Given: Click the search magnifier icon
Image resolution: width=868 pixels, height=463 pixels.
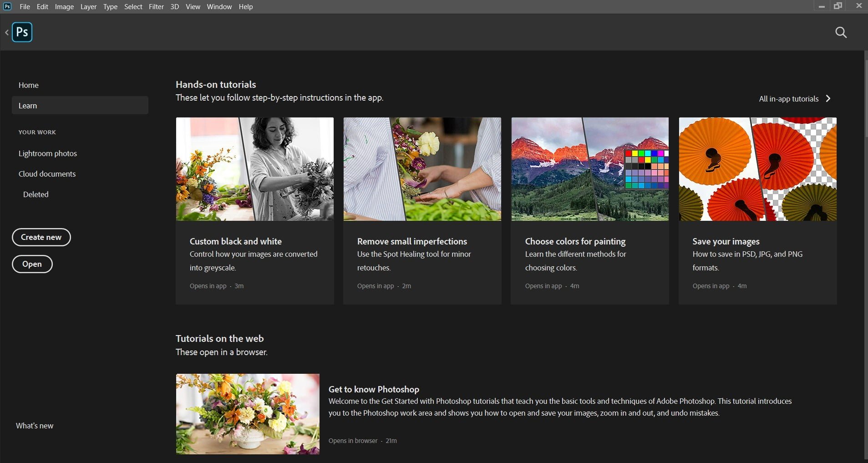Looking at the screenshot, I should [x=841, y=32].
